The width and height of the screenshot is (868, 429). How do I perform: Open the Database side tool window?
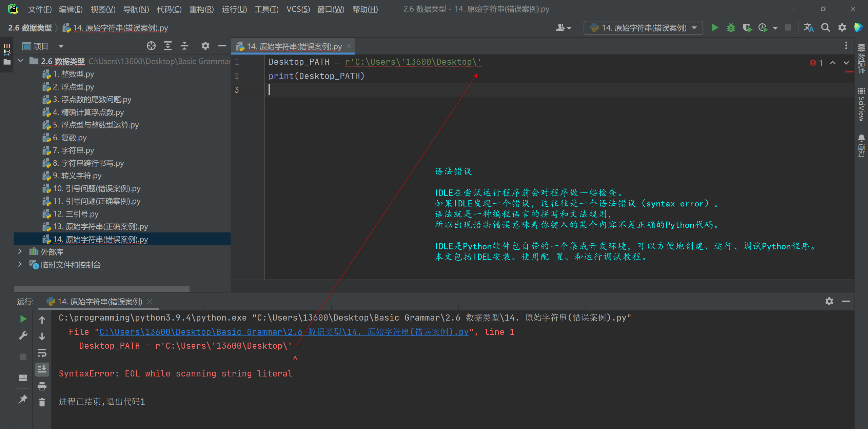click(862, 58)
